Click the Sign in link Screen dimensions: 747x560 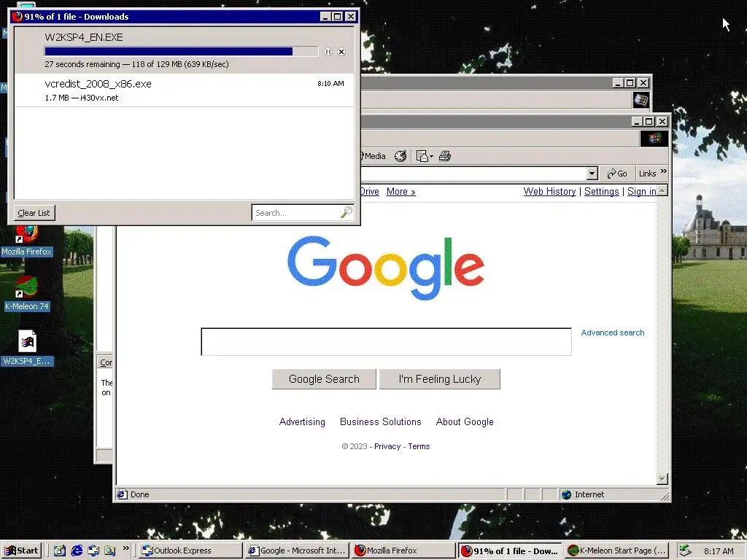642,192
